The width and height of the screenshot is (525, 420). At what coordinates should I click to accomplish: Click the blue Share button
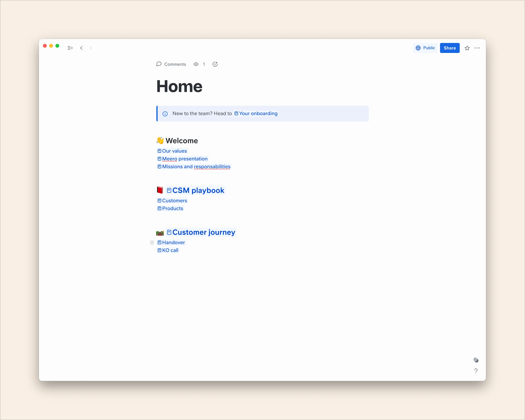pos(450,48)
